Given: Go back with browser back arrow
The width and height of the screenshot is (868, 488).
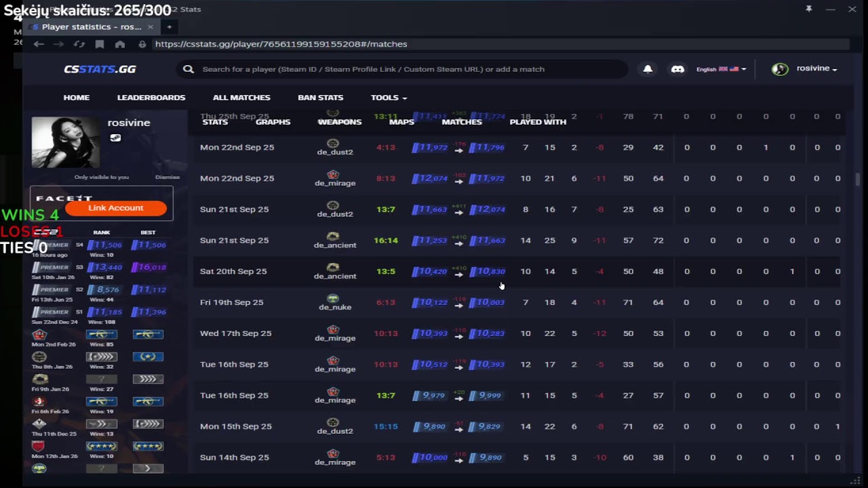Looking at the screenshot, I should tap(39, 44).
